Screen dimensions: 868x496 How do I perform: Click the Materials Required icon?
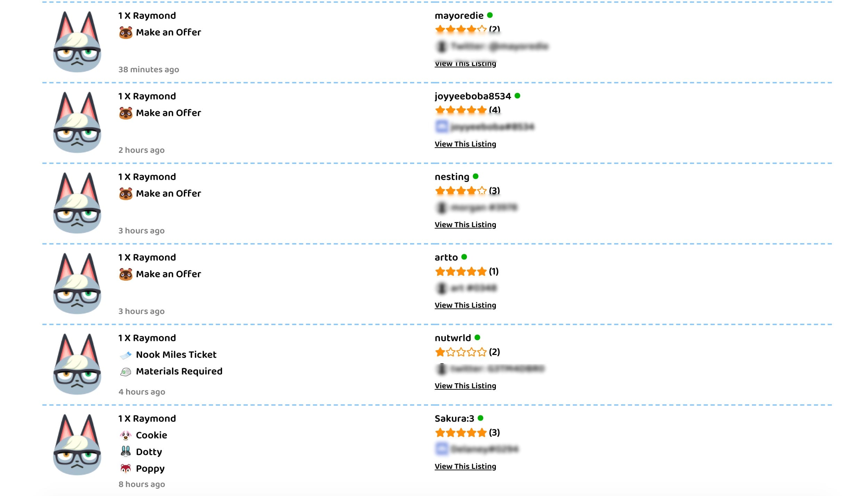pyautogui.click(x=125, y=372)
